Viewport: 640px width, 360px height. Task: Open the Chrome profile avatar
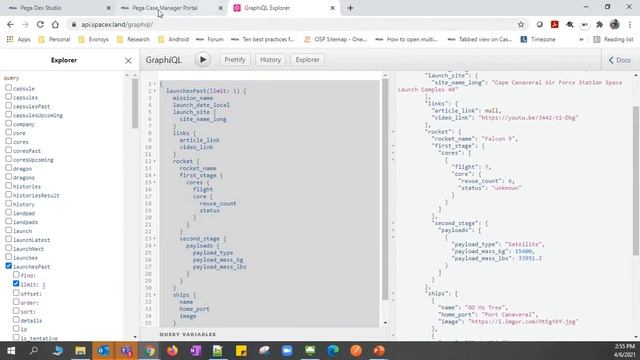click(614, 24)
